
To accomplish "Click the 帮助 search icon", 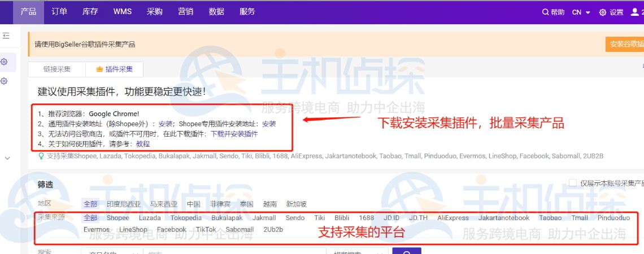I will click(x=546, y=12).
